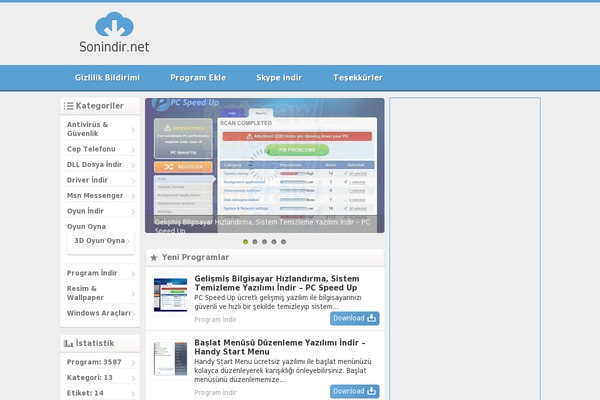Expand Resim & Wallpaper category arrow
The width and height of the screenshot is (600, 400).
133,294
